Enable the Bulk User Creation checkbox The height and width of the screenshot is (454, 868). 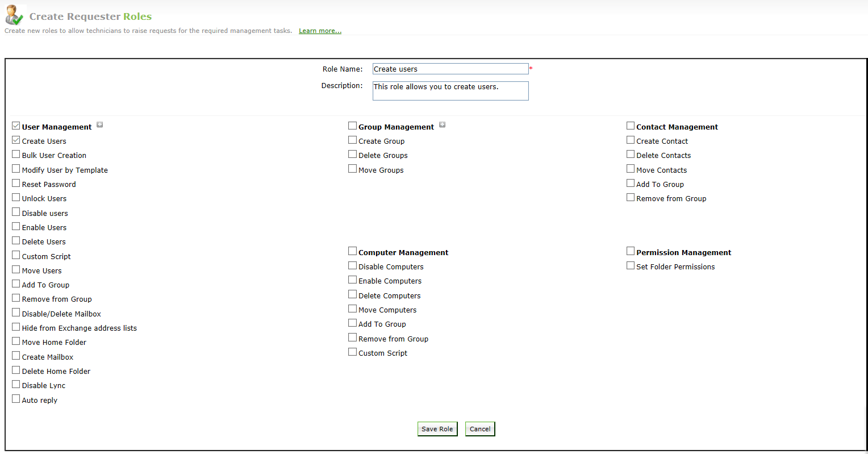pyautogui.click(x=16, y=154)
